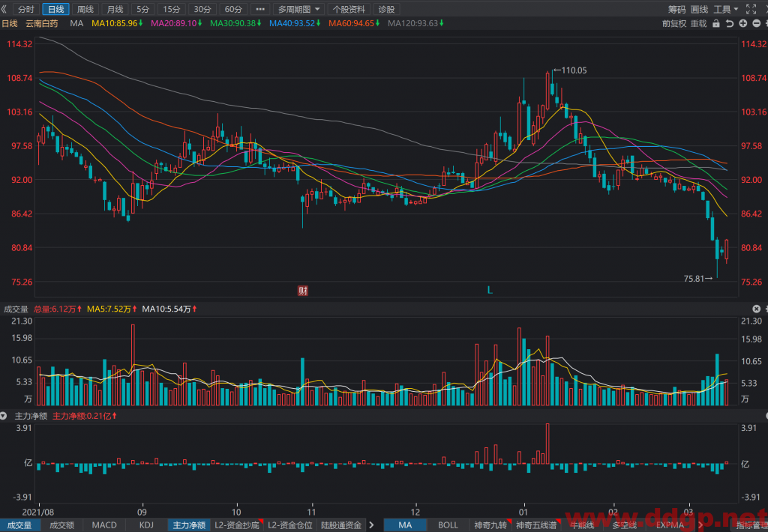
Task: Select the 神奇五线谱 indicator tab
Action: 537,525
